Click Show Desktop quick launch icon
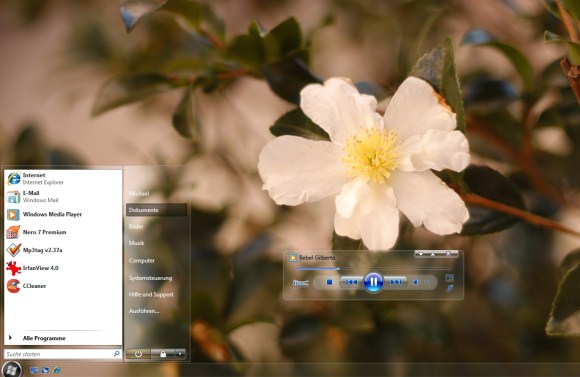Image resolution: width=580 pixels, height=377 pixels. (34, 370)
